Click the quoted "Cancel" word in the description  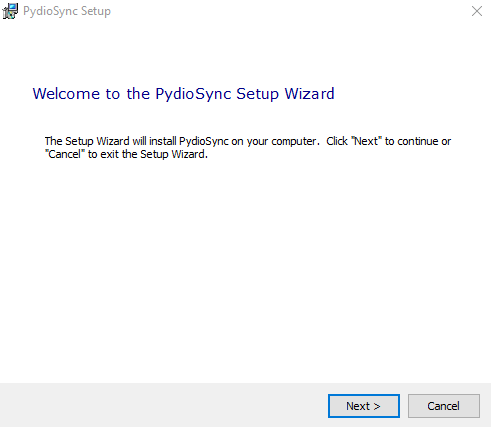(65, 154)
